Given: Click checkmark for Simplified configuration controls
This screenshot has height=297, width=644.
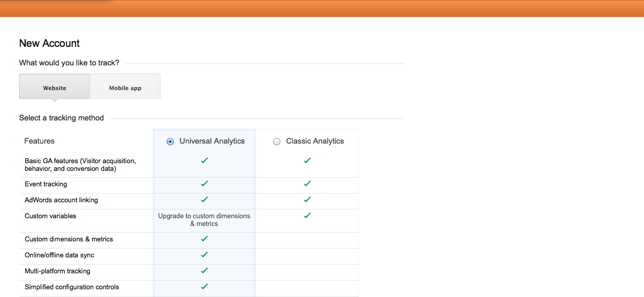Looking at the screenshot, I should tap(204, 287).
